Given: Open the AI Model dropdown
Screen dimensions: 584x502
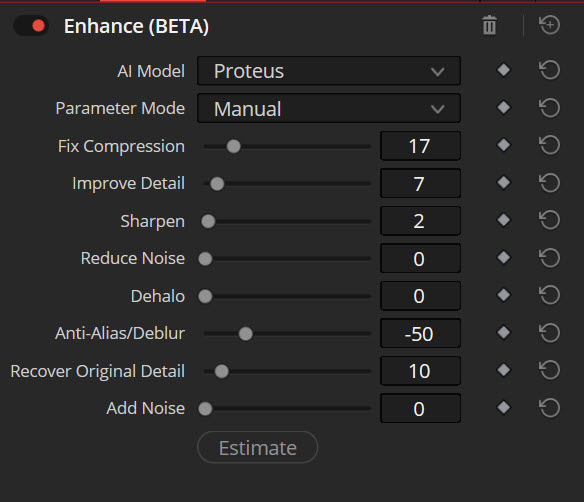Looking at the screenshot, I should click(x=329, y=71).
